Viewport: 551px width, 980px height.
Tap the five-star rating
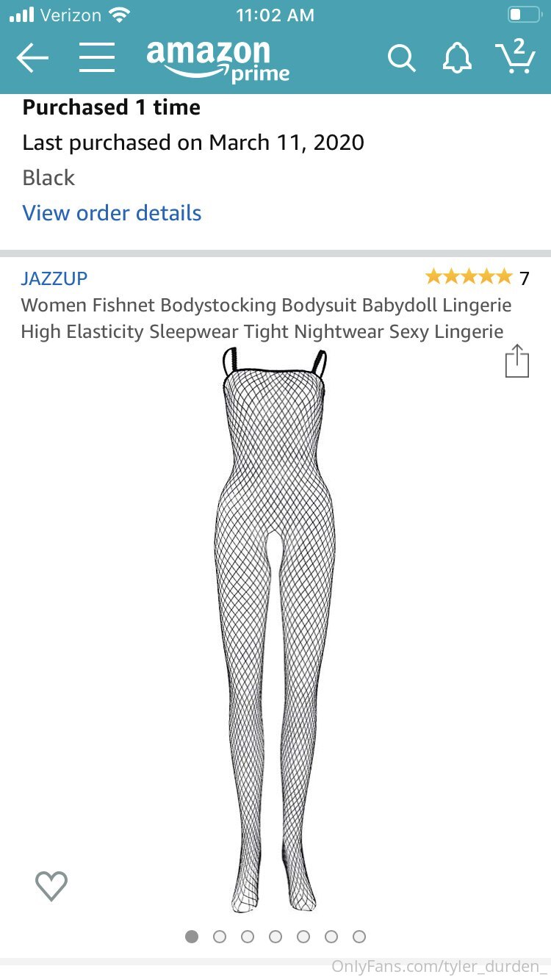(x=469, y=277)
